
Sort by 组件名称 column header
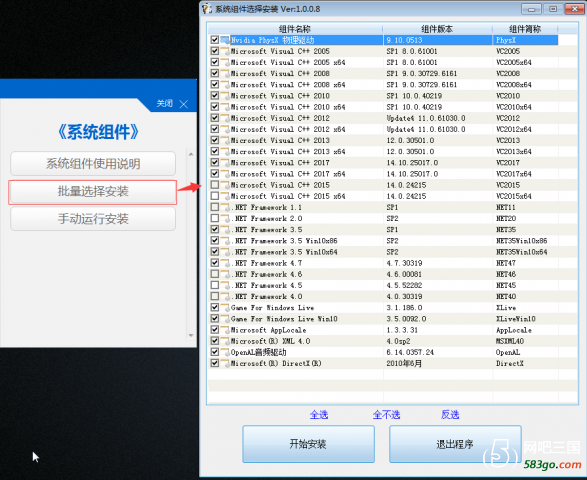point(295,29)
